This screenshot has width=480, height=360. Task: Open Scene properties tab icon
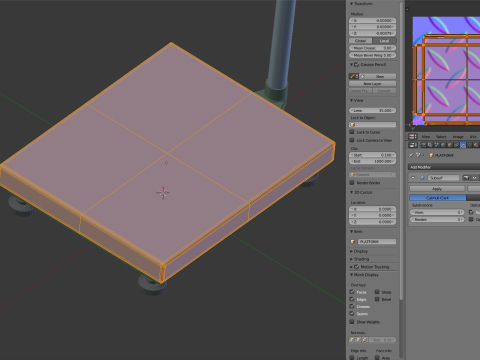coord(437,145)
